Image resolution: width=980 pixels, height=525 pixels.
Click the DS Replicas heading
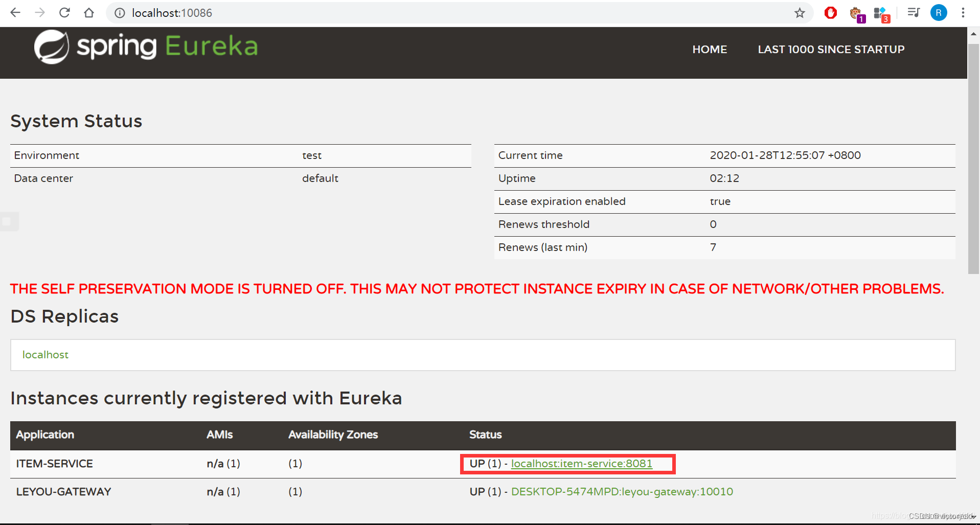pos(64,316)
